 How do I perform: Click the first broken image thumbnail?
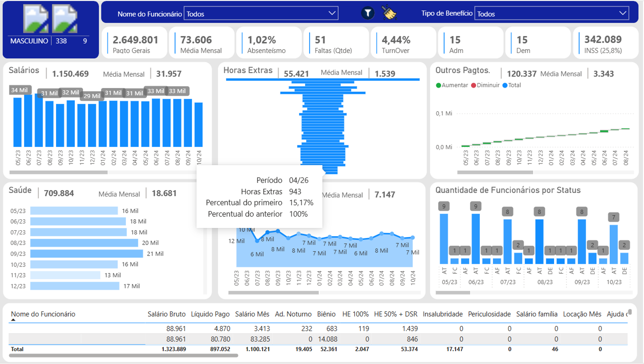36,19
